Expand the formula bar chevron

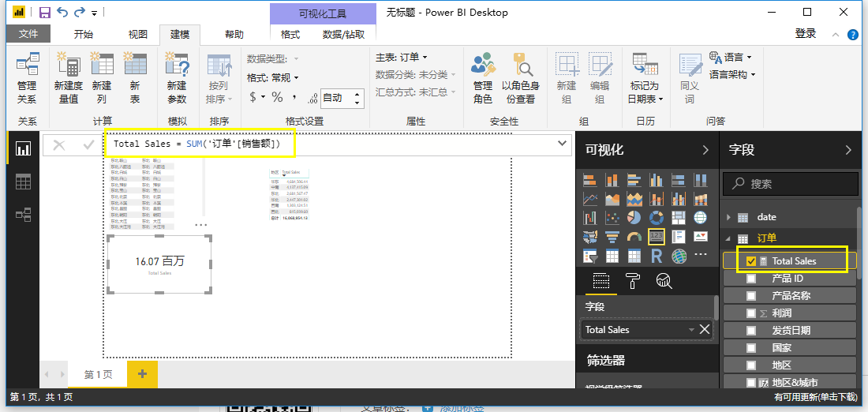click(562, 144)
